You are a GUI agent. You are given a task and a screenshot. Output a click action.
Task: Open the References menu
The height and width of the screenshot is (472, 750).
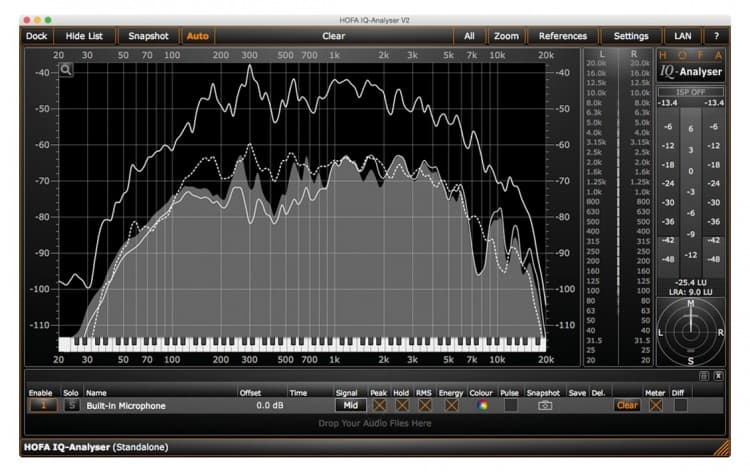[x=562, y=36]
